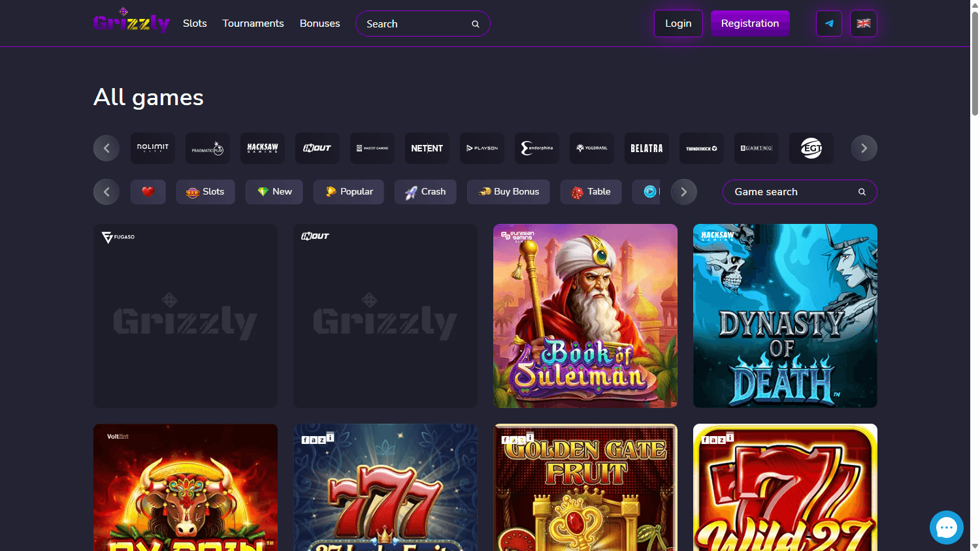Screen dimensions: 980x551
Task: Filter by NetEnt provider
Action: tap(427, 148)
